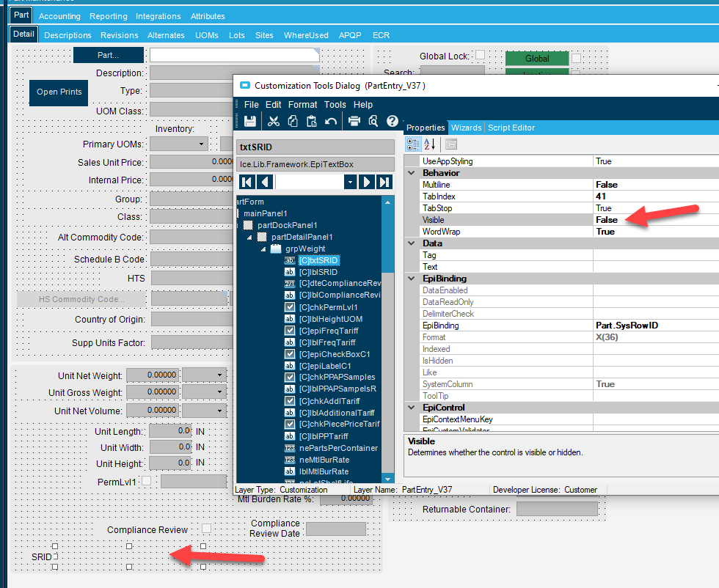Collapse the EpiControl property category
Image resolution: width=719 pixels, height=588 pixels.
point(412,408)
